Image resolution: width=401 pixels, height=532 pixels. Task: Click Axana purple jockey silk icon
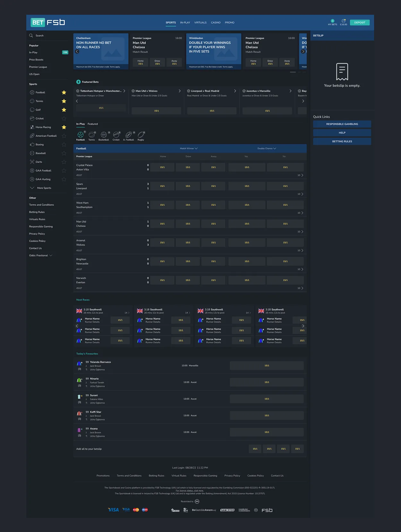pos(79,430)
